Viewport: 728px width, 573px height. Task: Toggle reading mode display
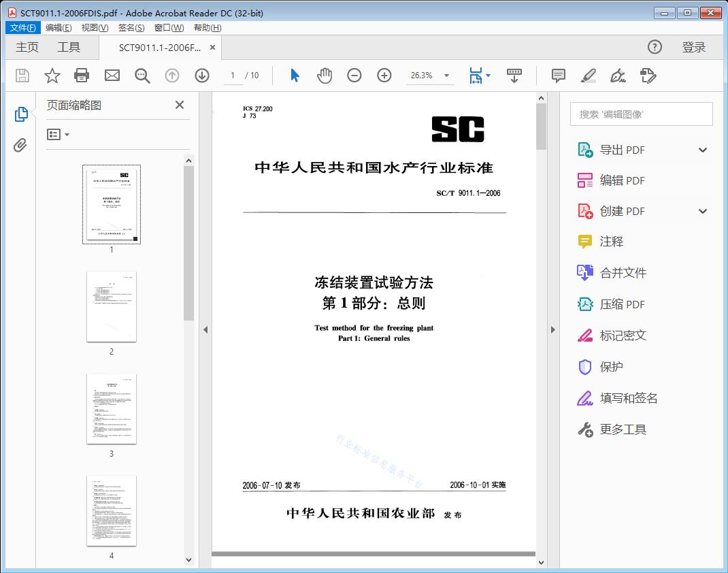point(514,76)
